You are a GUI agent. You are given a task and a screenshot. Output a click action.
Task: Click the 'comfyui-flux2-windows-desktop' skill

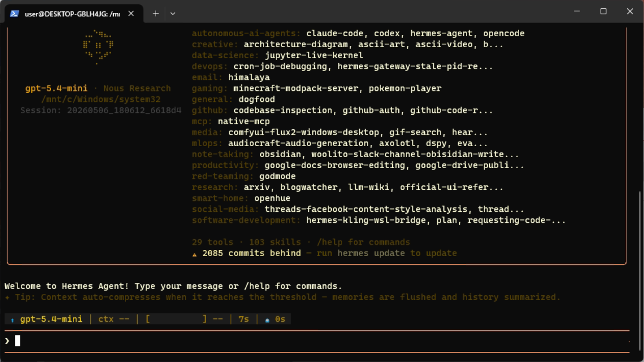(x=303, y=132)
